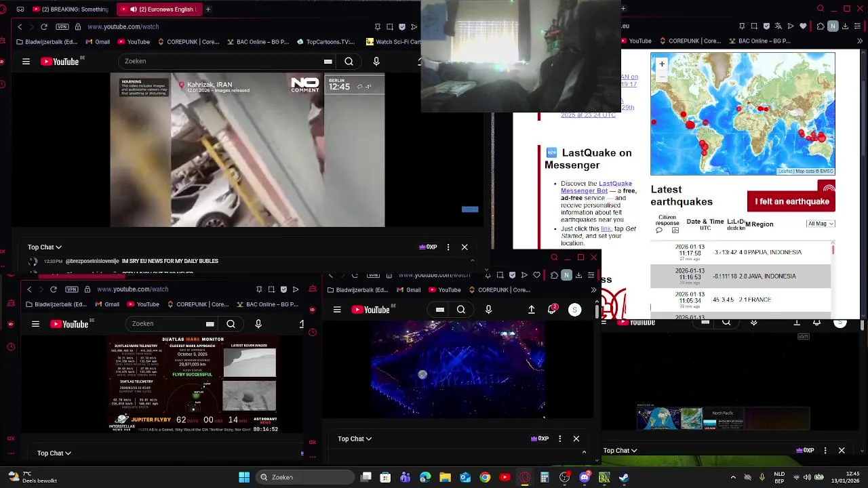Click microphone in 3I/ATLAS monitor YouTube window
Image resolution: width=868 pixels, height=488 pixels.
click(x=258, y=324)
